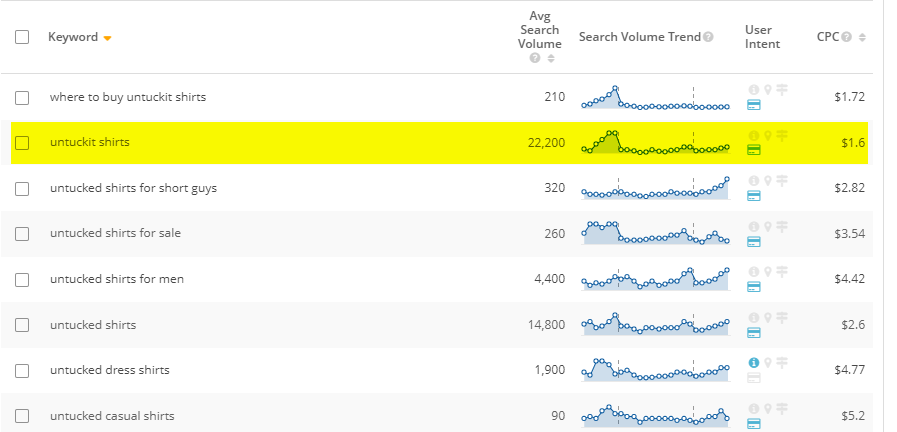Click the Keyword column header
The image size is (897, 432).
pos(73,37)
